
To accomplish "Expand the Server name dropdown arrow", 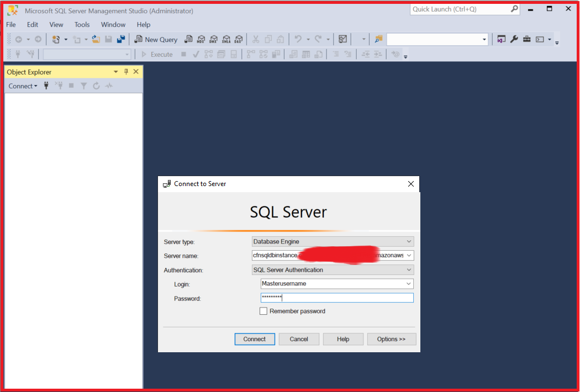I will click(409, 256).
